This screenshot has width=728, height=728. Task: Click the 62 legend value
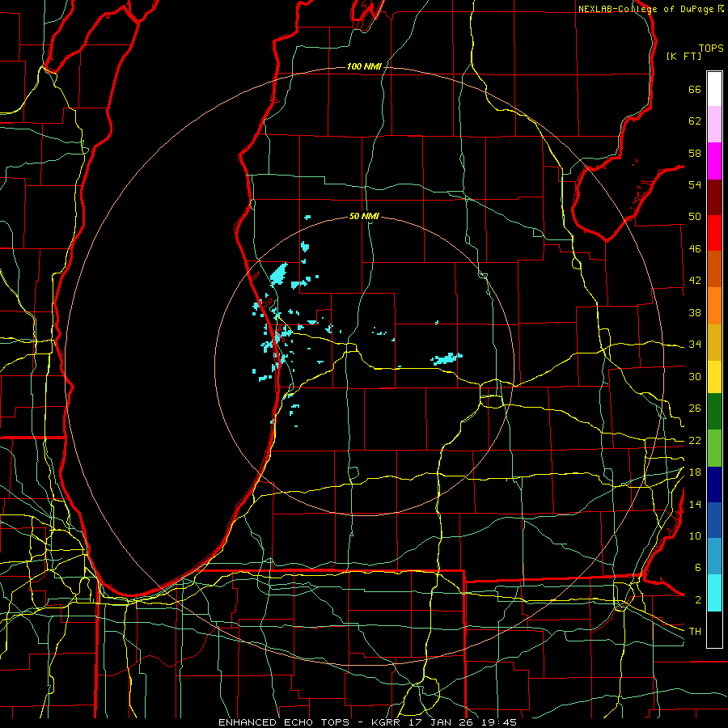(695, 121)
